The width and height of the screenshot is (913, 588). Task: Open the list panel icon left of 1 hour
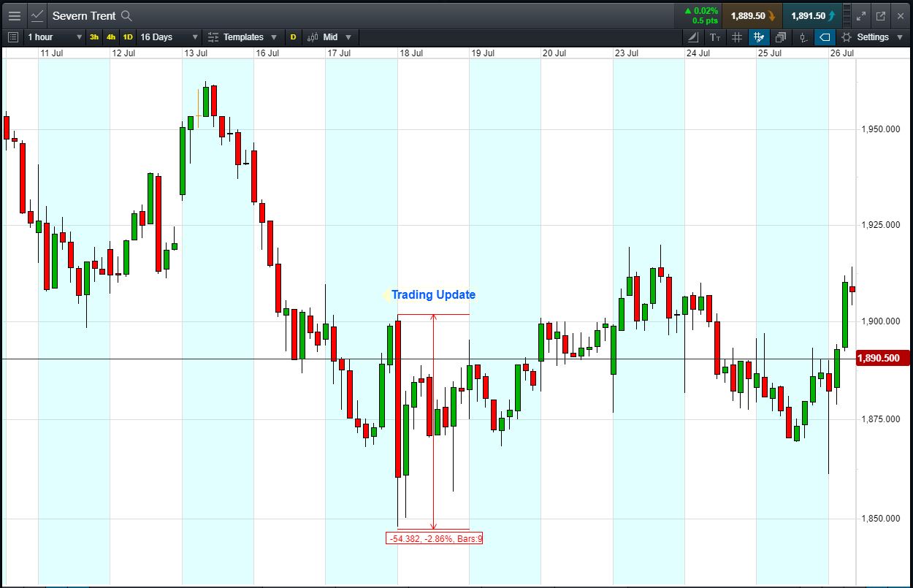[12, 37]
